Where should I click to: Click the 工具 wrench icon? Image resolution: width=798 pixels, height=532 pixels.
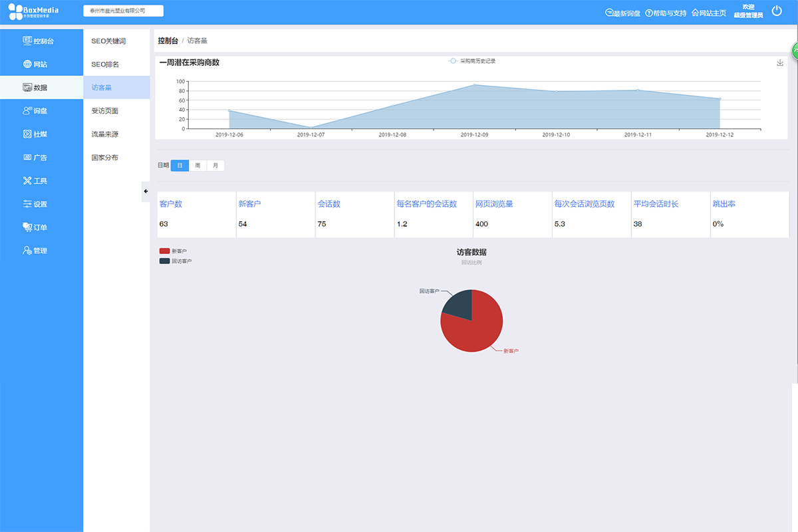tap(27, 181)
